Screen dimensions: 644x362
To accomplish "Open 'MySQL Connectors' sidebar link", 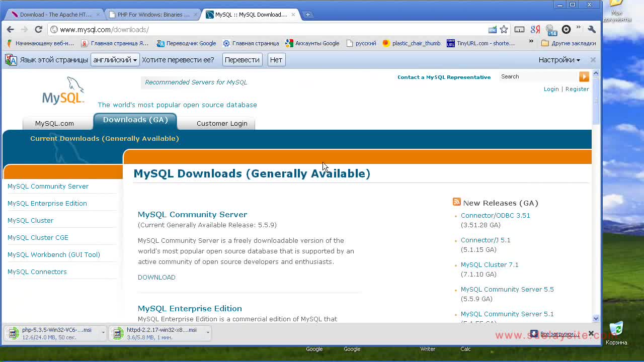I will pyautogui.click(x=37, y=271).
